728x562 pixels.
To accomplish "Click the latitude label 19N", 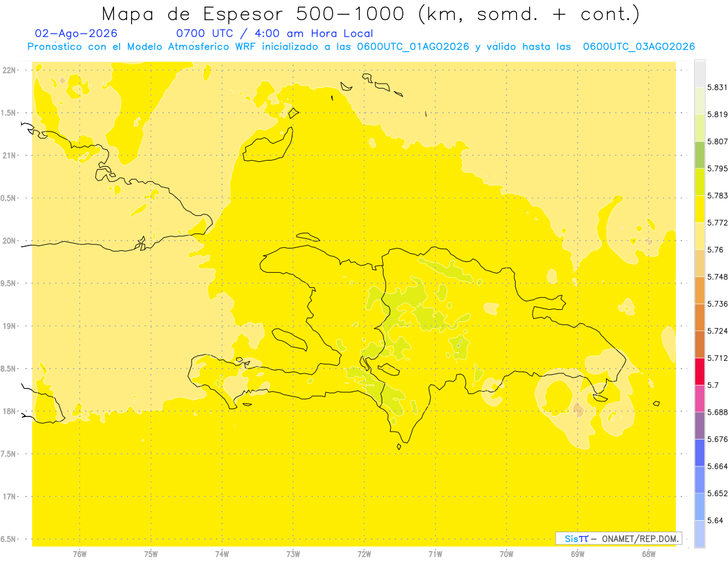I will (10, 326).
